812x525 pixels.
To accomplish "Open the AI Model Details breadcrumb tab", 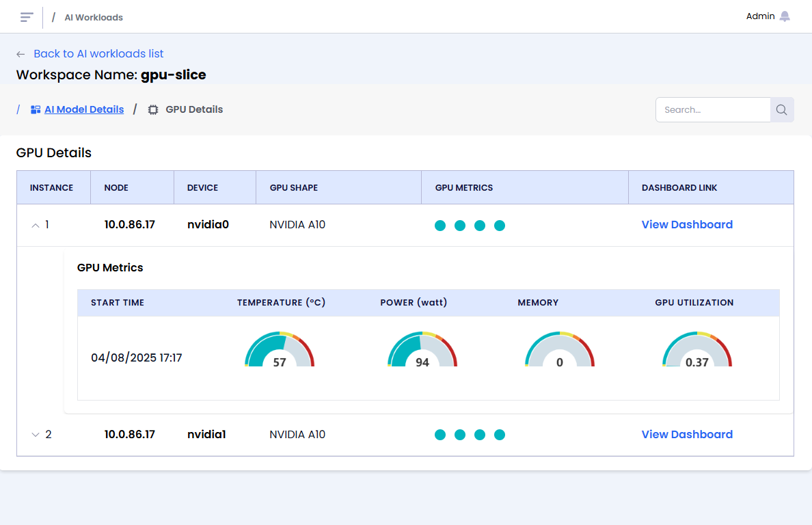I will (x=84, y=109).
